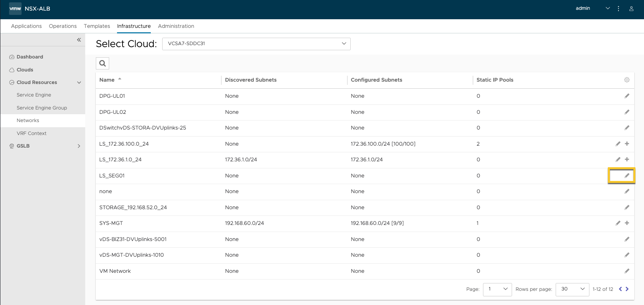Switch to Operations tab
644x305 pixels.
(x=63, y=26)
